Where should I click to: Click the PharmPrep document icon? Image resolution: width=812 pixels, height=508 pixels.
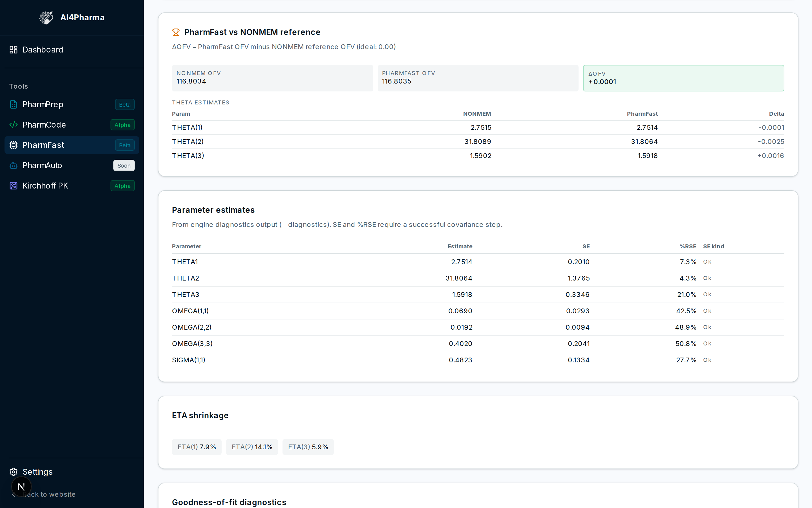click(14, 104)
